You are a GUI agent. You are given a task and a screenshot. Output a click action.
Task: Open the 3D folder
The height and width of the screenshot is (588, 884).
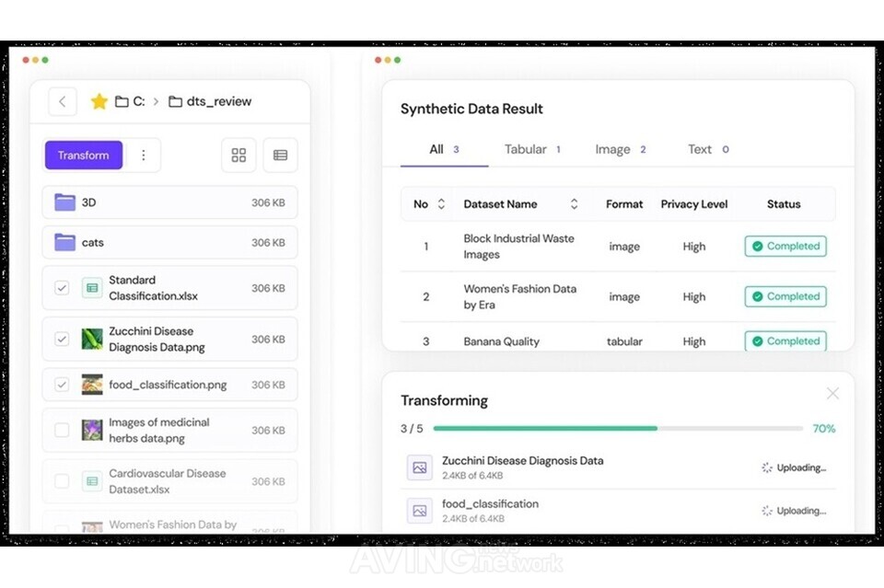click(169, 202)
